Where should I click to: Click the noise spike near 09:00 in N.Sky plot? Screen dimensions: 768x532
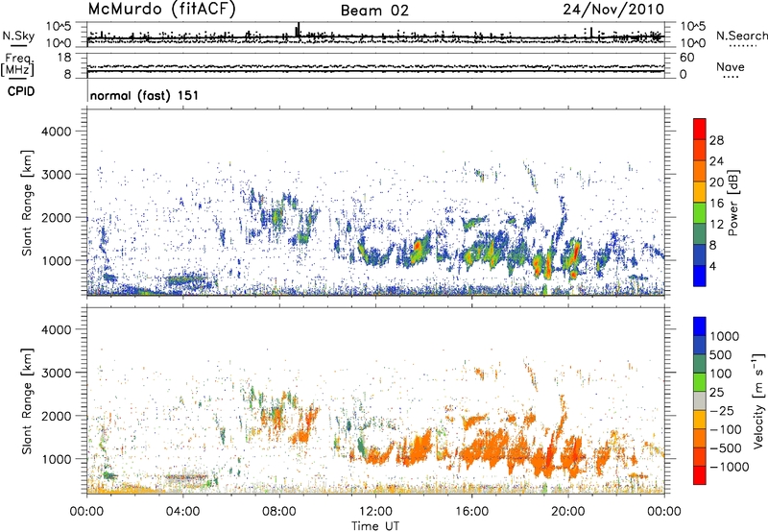(x=298, y=30)
